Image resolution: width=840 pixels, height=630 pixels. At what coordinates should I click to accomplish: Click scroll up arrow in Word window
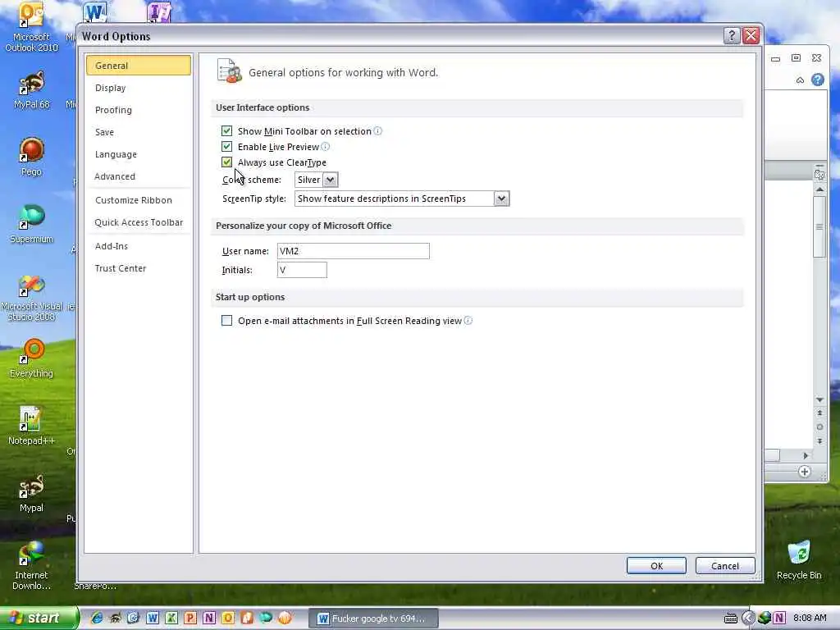819,189
